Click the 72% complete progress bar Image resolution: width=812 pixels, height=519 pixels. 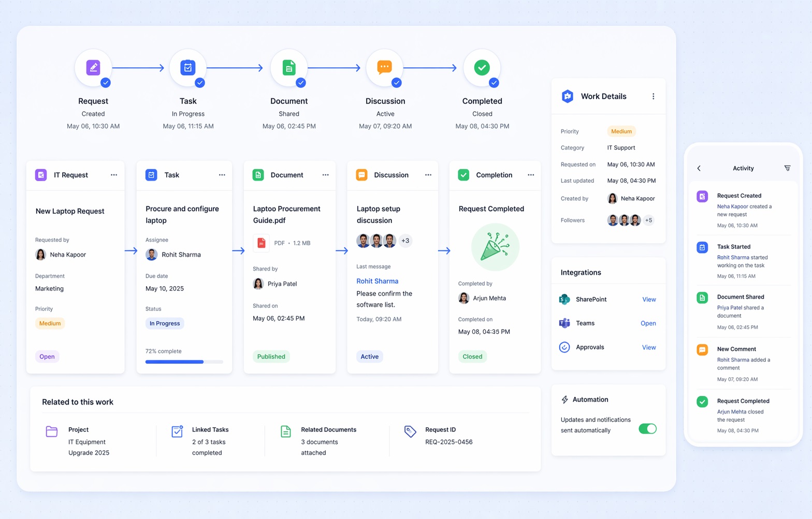point(184,362)
